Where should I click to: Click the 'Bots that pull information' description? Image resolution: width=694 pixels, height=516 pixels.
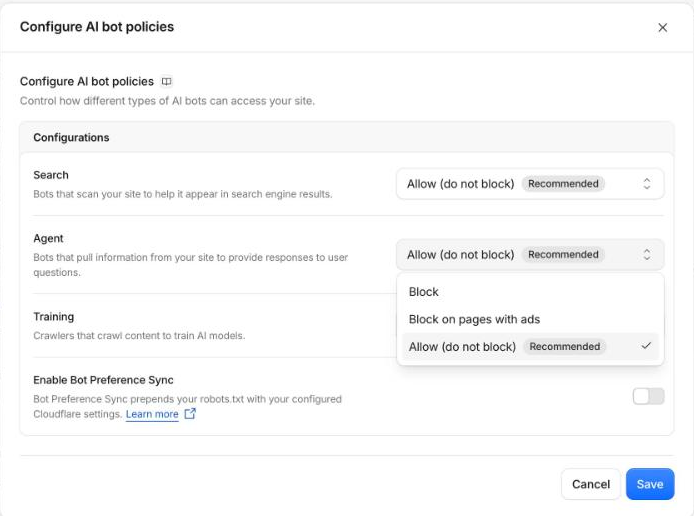click(x=191, y=265)
